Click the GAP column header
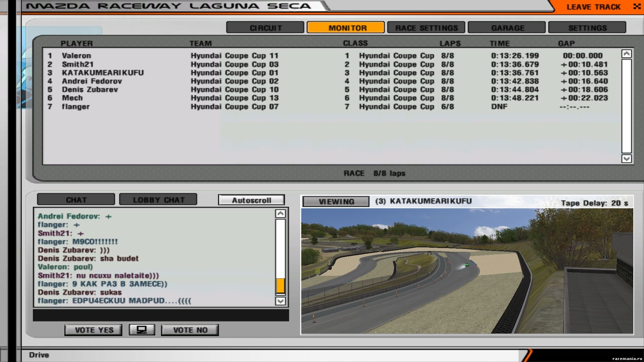This screenshot has height=362, width=644. (566, 43)
